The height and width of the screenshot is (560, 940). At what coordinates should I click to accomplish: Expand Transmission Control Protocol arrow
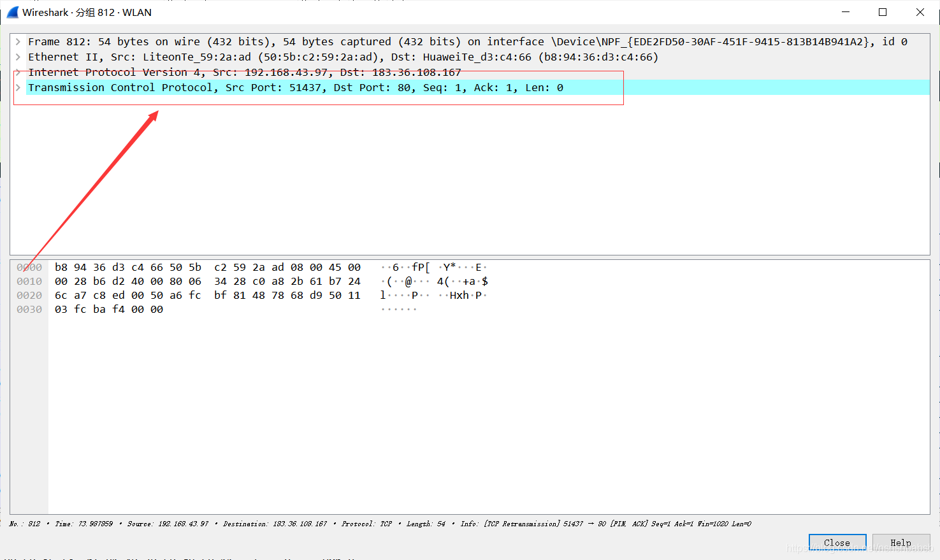pyautogui.click(x=18, y=88)
